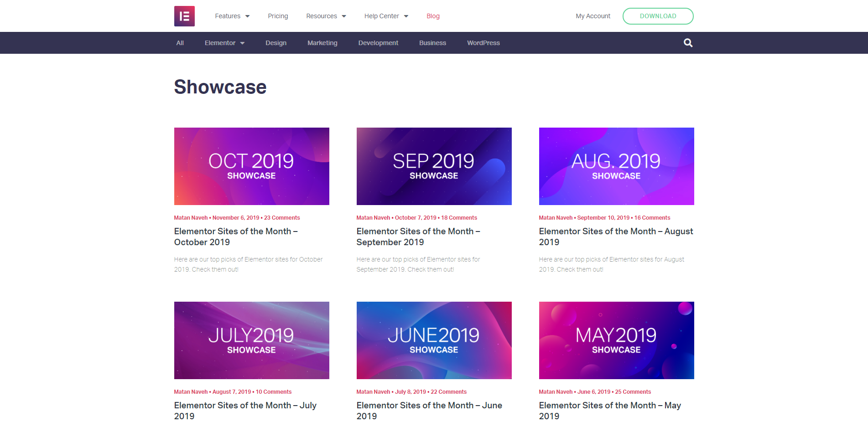Image resolution: width=868 pixels, height=427 pixels.
Task: View 16 Comments on the August post
Action: 652,217
